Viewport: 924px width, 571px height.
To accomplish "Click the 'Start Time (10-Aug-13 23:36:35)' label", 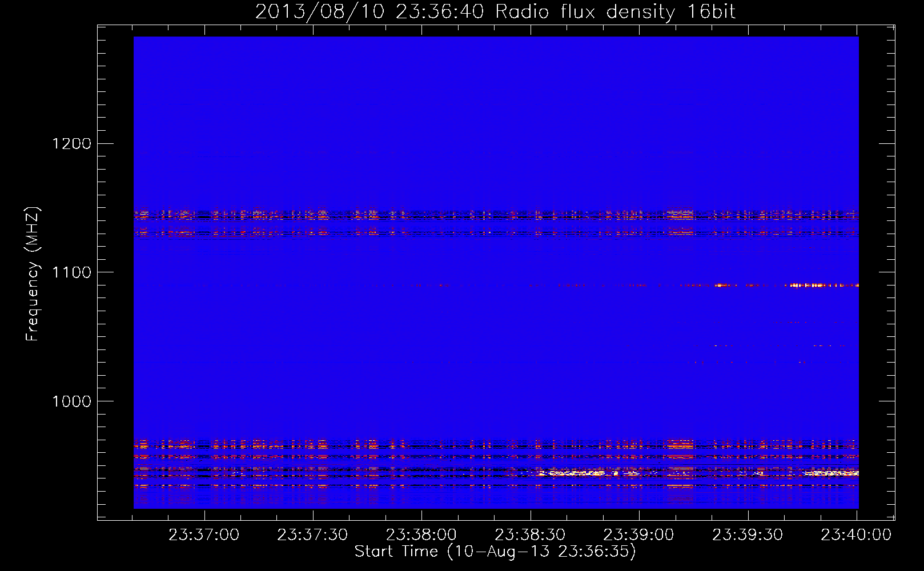I will tap(495, 552).
